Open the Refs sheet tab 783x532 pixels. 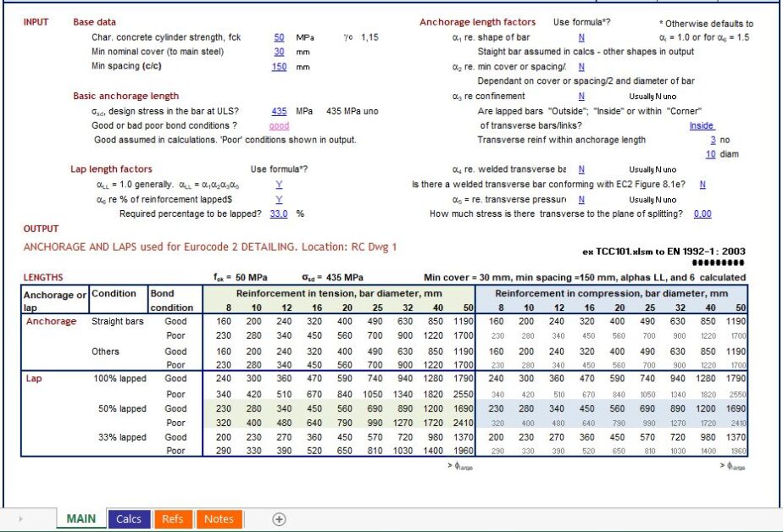tap(172, 519)
